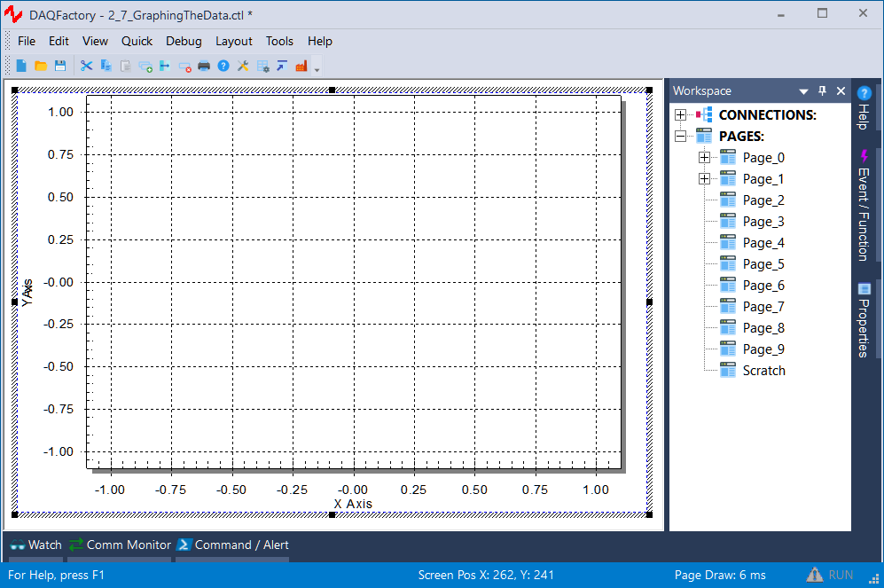
Task: Click the New Document toolbar icon
Action: coord(21,66)
